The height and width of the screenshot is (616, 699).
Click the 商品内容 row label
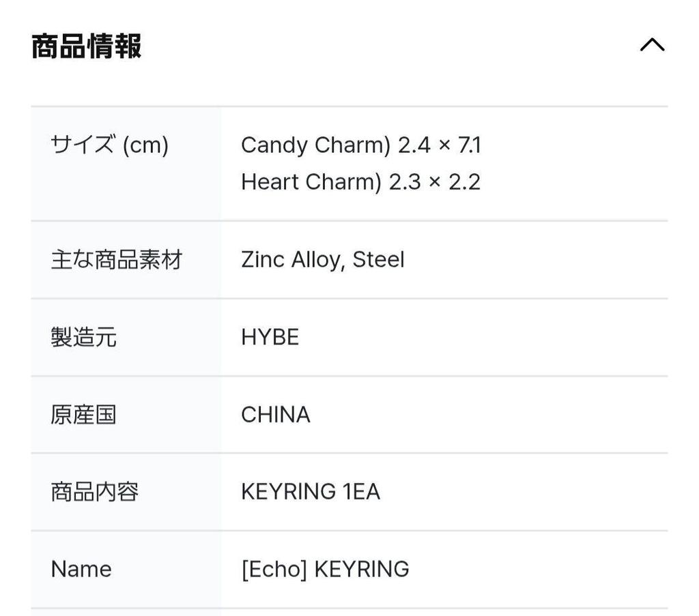[x=95, y=492]
